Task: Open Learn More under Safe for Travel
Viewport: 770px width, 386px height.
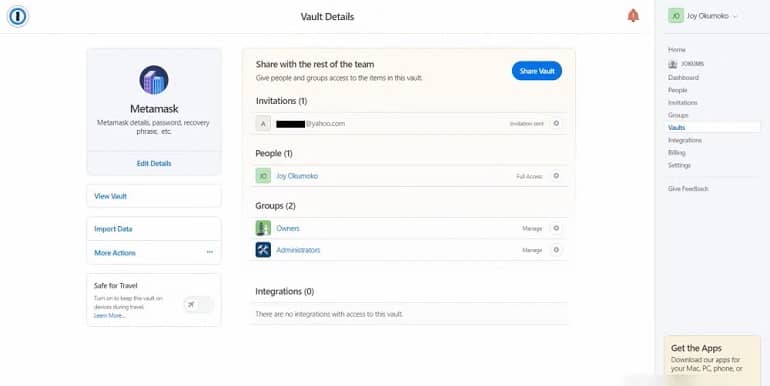Action: pyautogui.click(x=109, y=315)
